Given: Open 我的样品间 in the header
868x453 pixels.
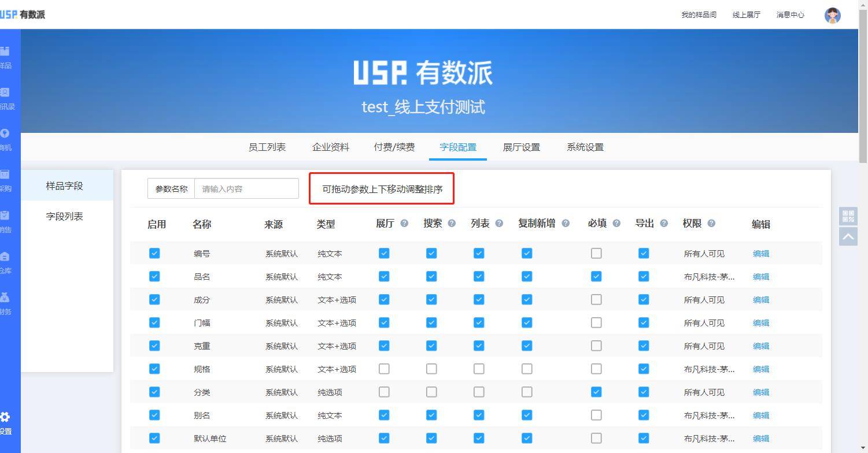Looking at the screenshot, I should click(699, 15).
